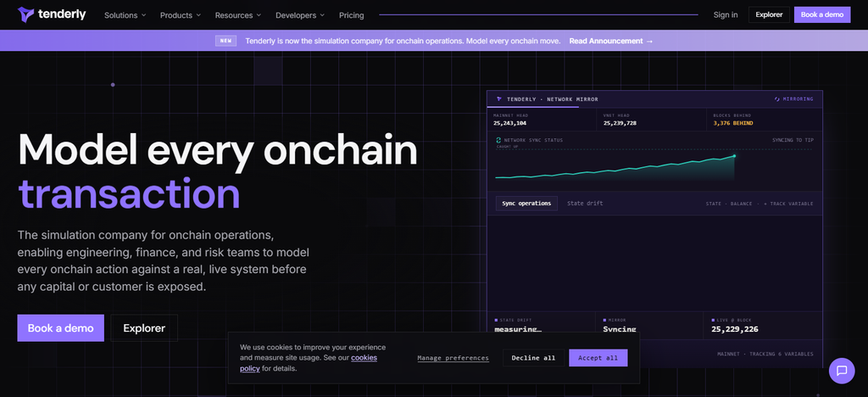Viewport: 868px width, 397px height.
Task: Click the Explorer button in the top navigation
Action: [x=769, y=15]
